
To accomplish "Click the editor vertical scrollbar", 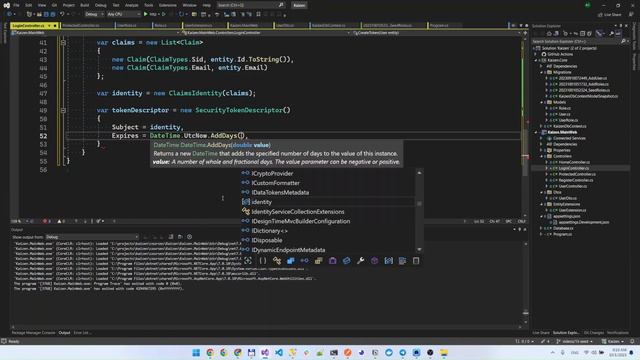I will point(525,127).
